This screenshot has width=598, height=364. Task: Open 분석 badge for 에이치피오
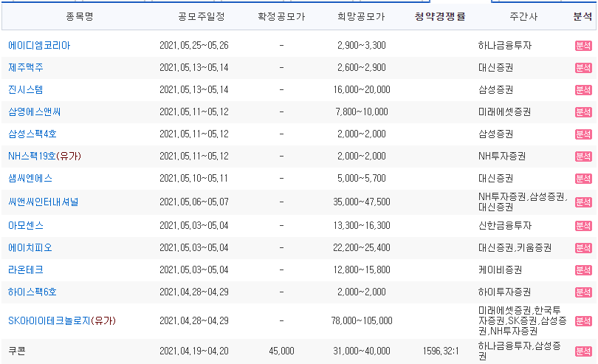(583, 248)
